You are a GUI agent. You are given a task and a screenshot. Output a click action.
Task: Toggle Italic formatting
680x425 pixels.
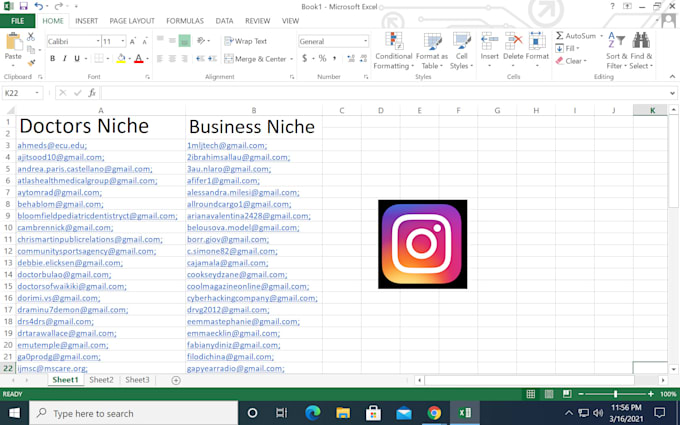(x=65, y=59)
